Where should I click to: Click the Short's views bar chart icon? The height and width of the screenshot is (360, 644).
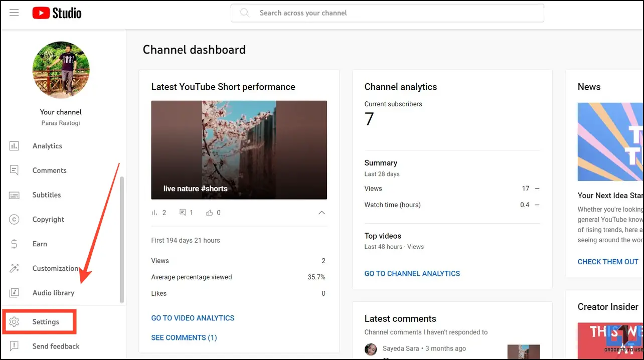(154, 213)
